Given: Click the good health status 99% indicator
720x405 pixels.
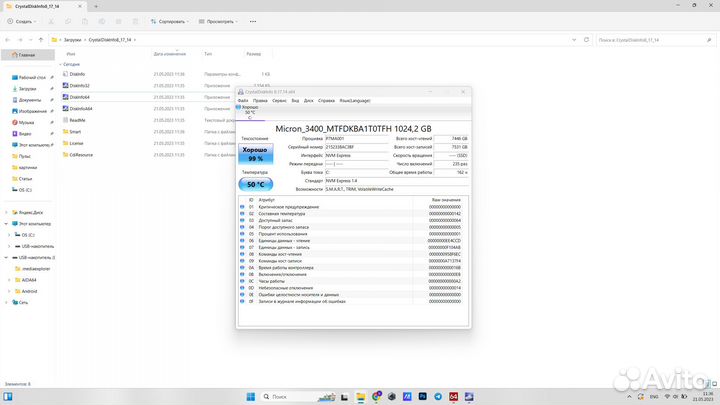Looking at the screenshot, I should pyautogui.click(x=255, y=154).
